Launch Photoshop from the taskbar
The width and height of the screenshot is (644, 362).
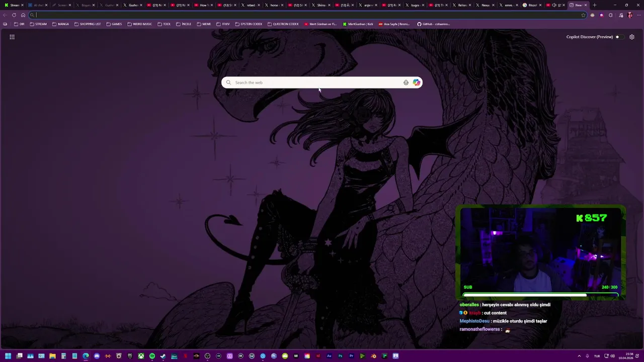point(340,356)
